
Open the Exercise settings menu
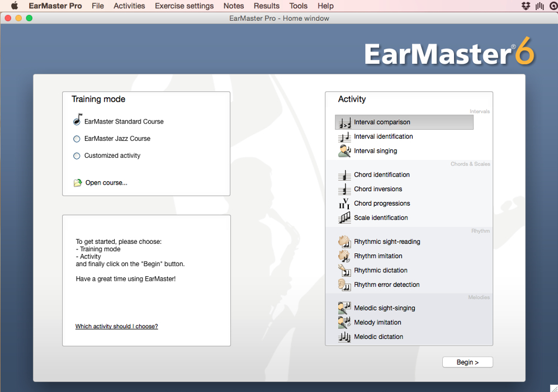tap(184, 6)
